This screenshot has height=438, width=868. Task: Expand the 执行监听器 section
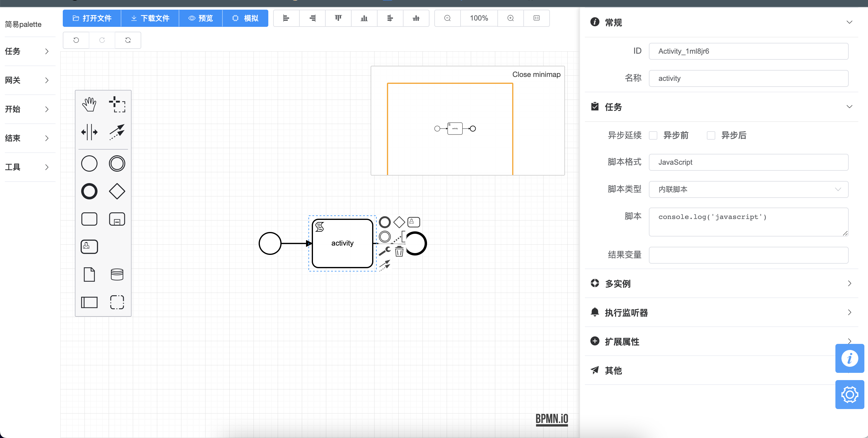coord(721,313)
